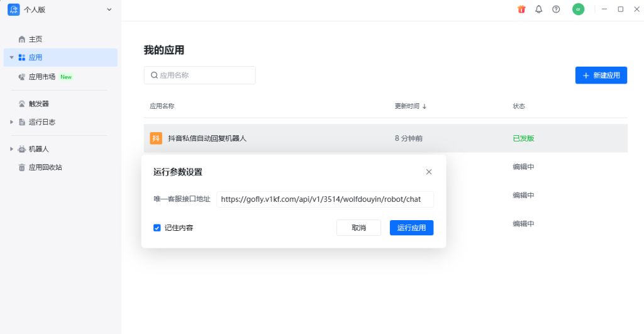Click the 我的应用 heading
This screenshot has width=644, height=334.
click(x=164, y=50)
